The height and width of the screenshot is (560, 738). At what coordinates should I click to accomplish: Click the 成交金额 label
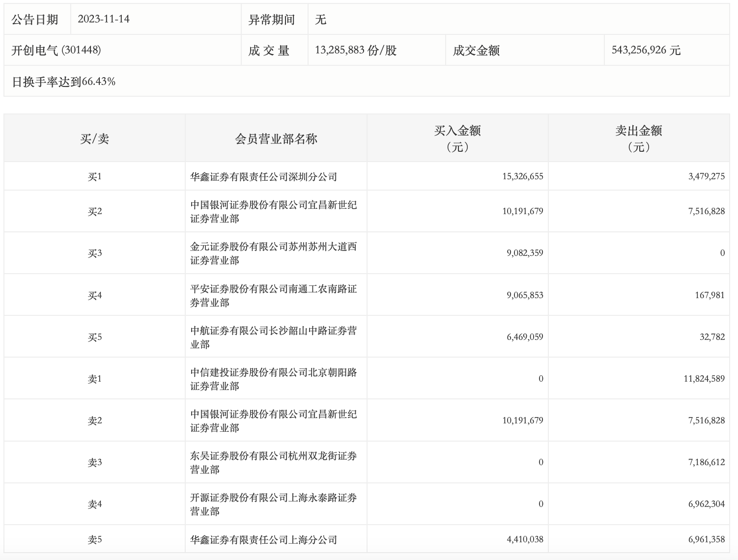(476, 50)
